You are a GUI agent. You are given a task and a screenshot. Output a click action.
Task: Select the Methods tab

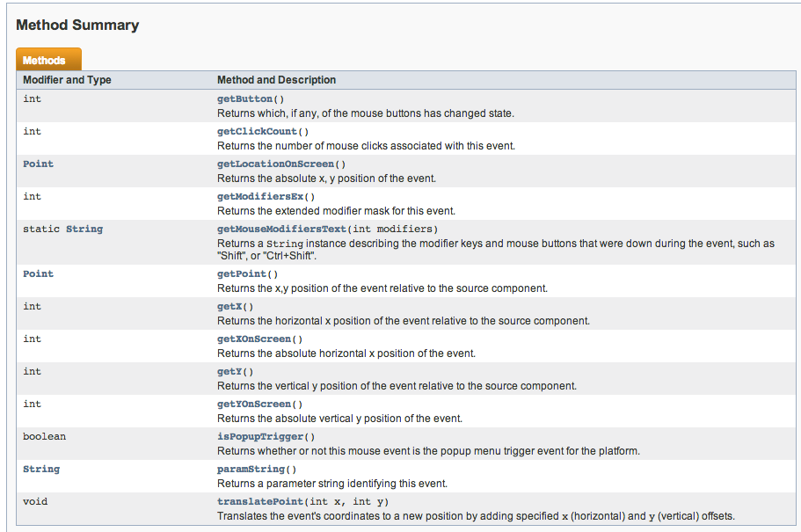coord(45,61)
